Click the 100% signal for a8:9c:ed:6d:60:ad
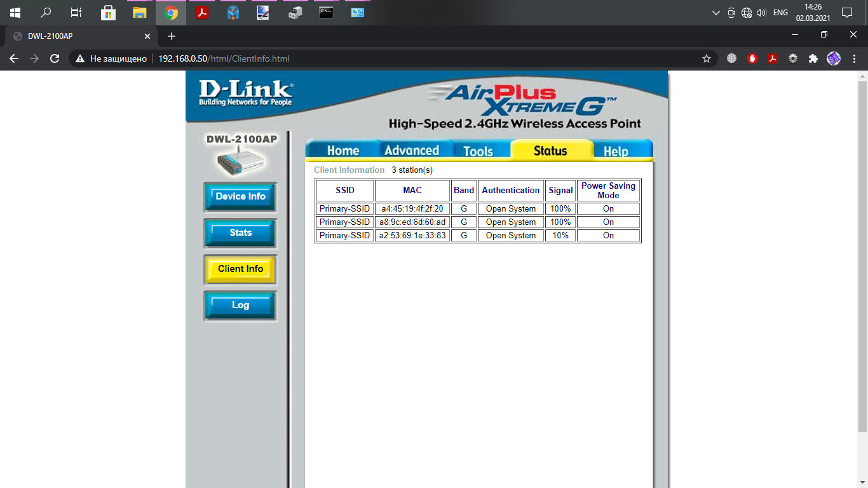The width and height of the screenshot is (868, 488). point(560,222)
